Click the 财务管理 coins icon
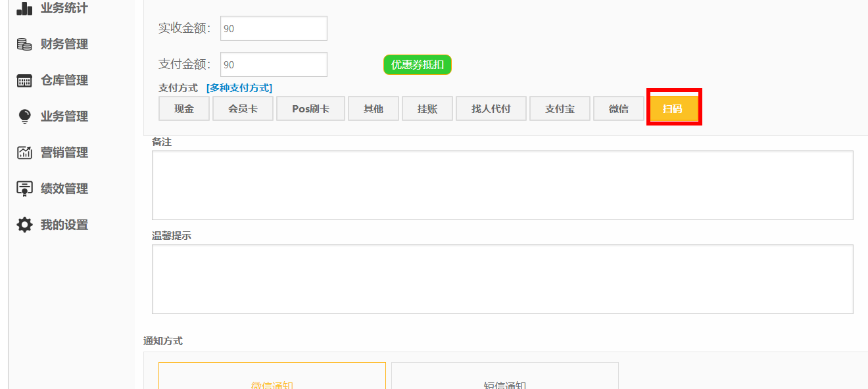Image resolution: width=868 pixels, height=389 pixels. [x=24, y=45]
